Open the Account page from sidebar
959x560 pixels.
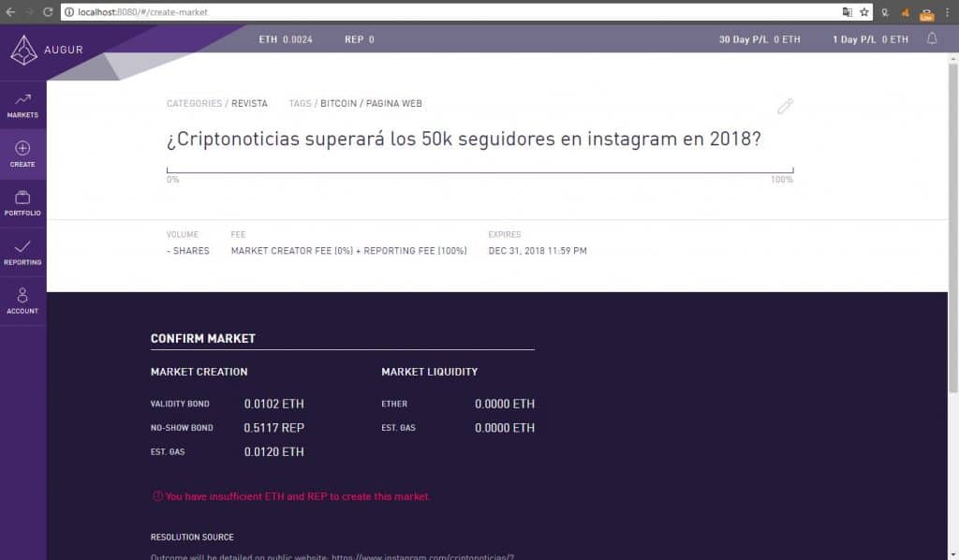[x=22, y=302]
